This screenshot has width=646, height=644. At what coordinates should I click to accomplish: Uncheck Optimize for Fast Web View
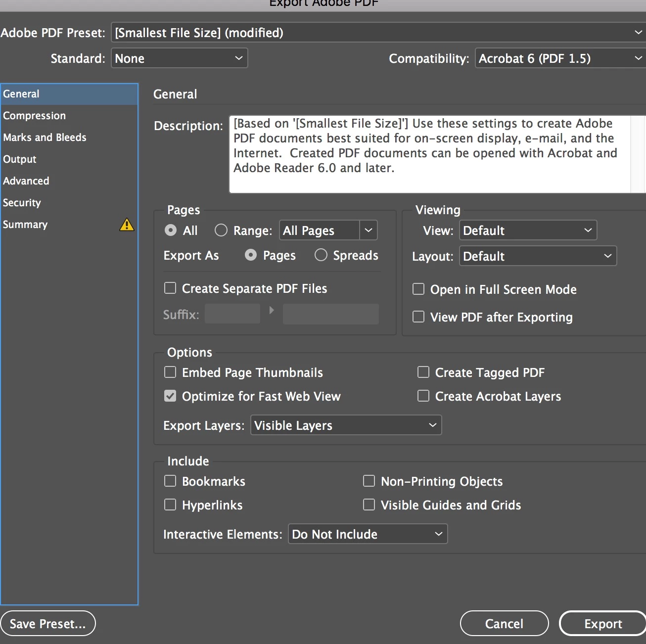(170, 396)
